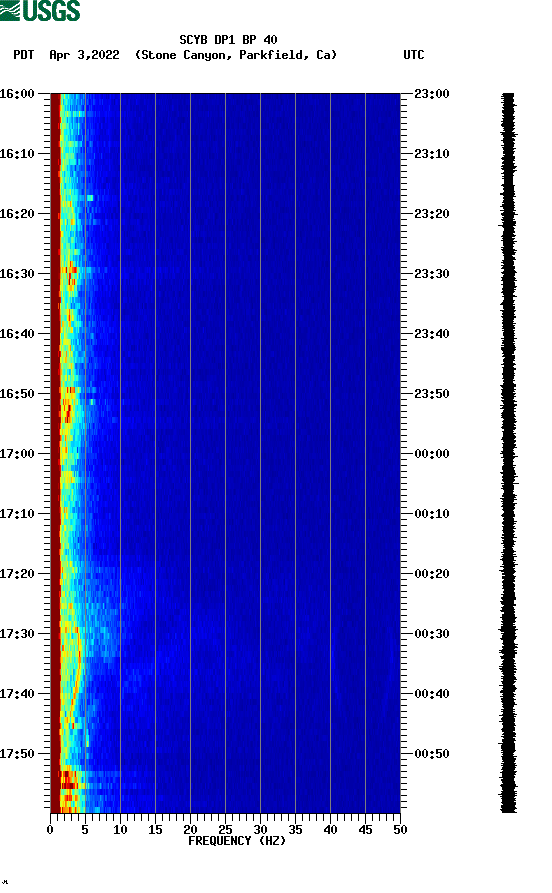Click the '23:50' UTC time label

tap(432, 394)
